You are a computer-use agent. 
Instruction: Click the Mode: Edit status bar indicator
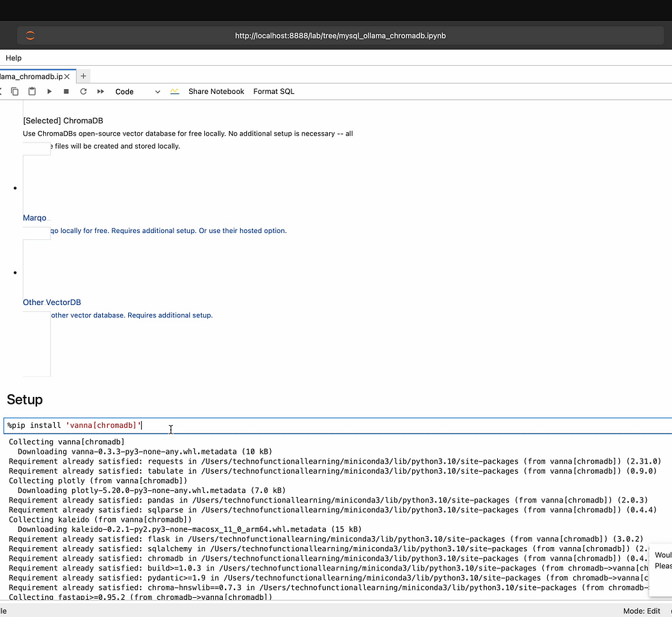coord(641,611)
